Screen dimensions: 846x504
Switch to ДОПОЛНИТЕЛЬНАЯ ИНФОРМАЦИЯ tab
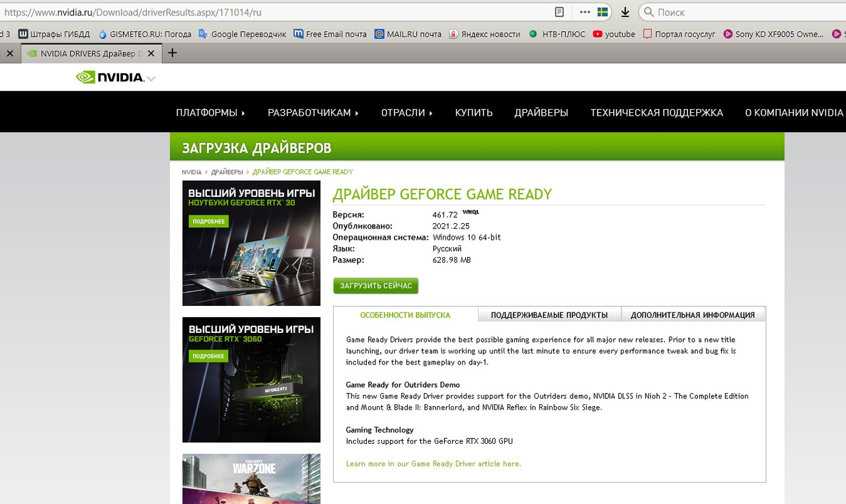693,314
